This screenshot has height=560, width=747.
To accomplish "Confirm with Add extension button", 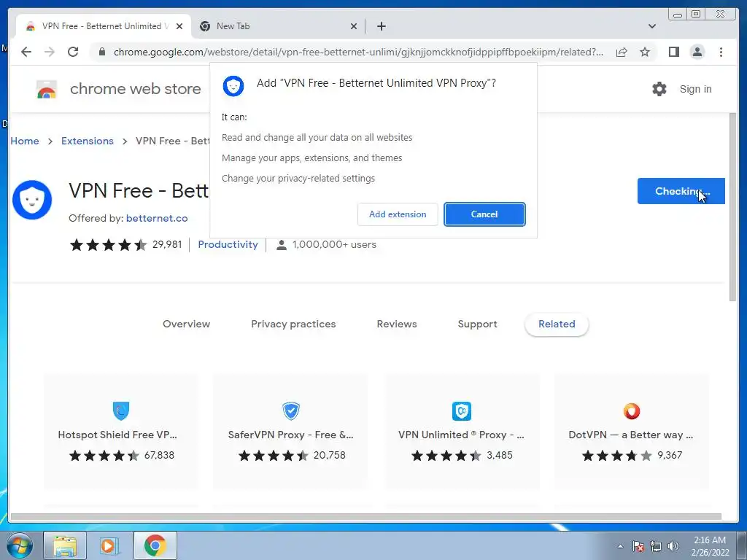I will point(398,214).
